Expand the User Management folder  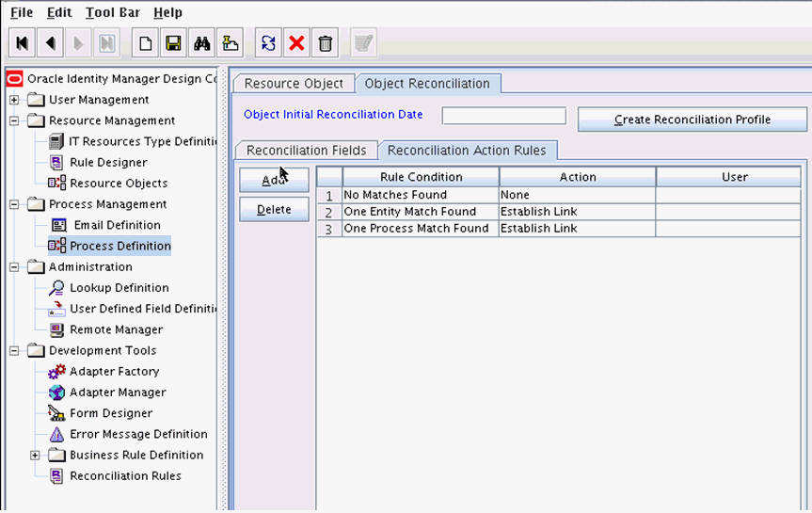(14, 100)
